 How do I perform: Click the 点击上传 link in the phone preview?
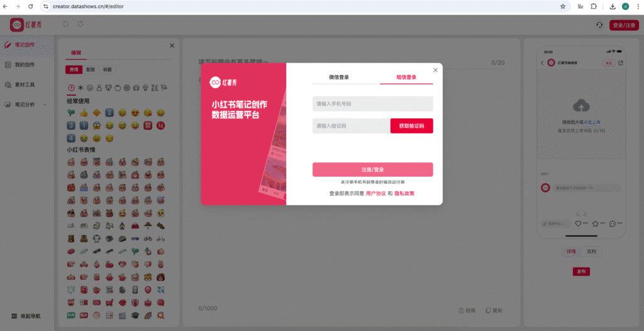coord(593,123)
